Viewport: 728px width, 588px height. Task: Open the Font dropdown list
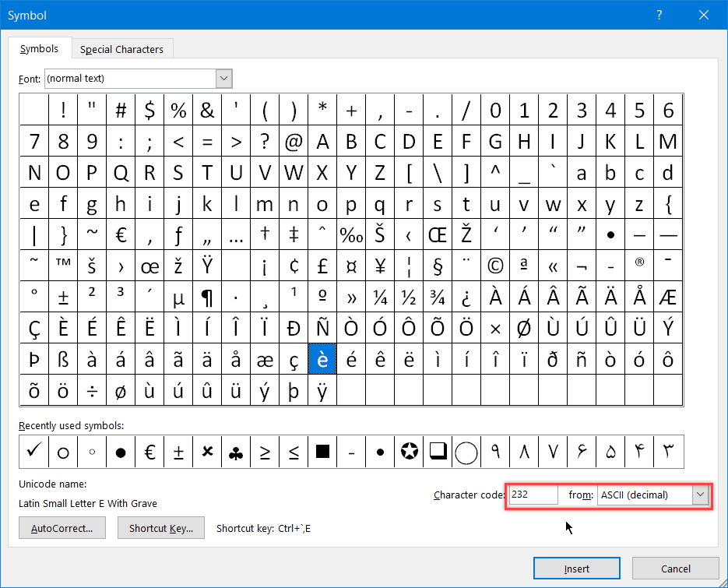[223, 79]
